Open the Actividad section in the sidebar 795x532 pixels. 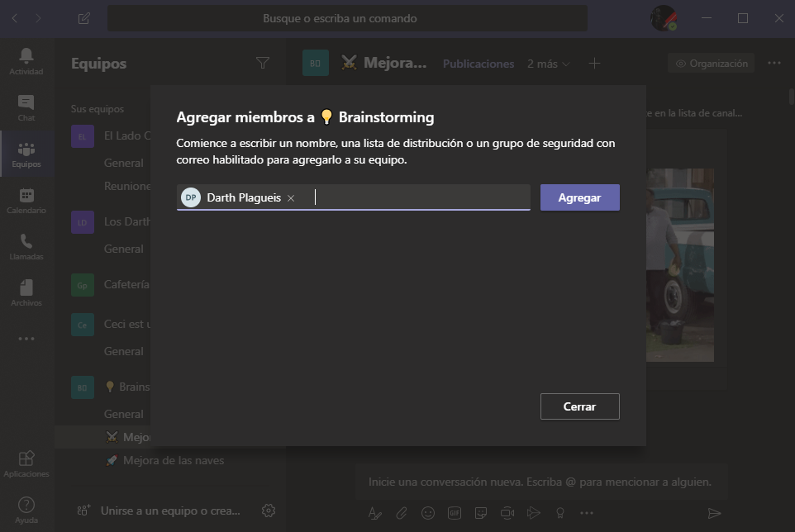pyautogui.click(x=26, y=62)
